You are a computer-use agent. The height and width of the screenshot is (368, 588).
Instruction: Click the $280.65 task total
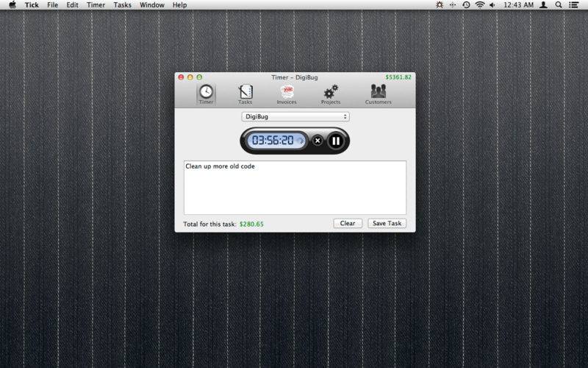[251, 224]
